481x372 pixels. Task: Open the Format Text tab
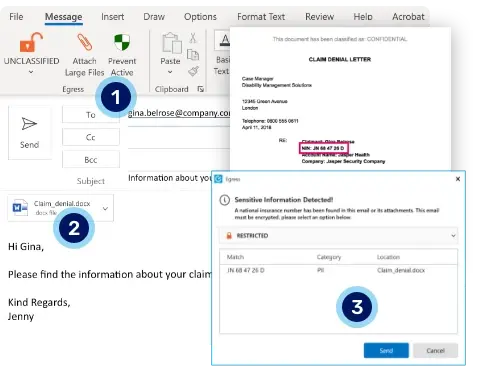click(x=261, y=17)
